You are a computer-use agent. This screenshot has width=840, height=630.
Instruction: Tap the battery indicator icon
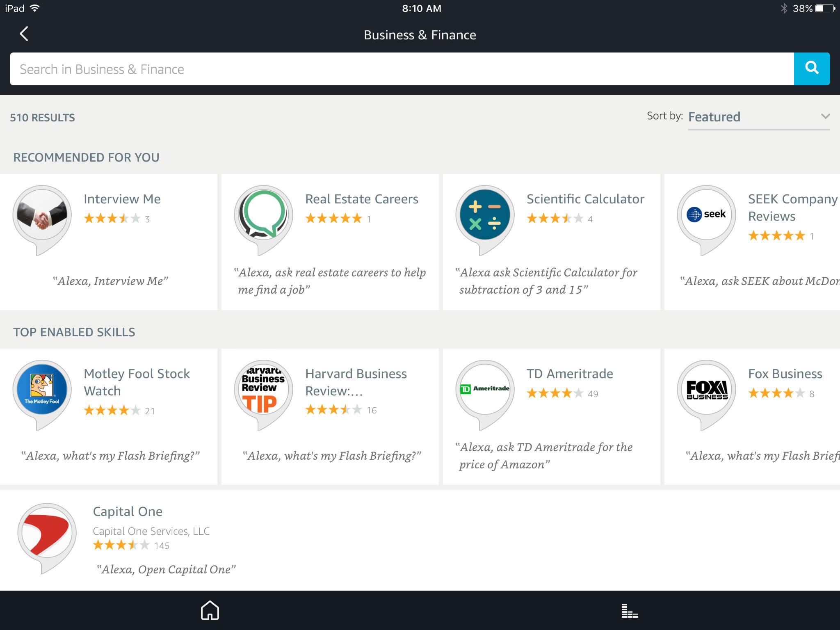(x=826, y=9)
